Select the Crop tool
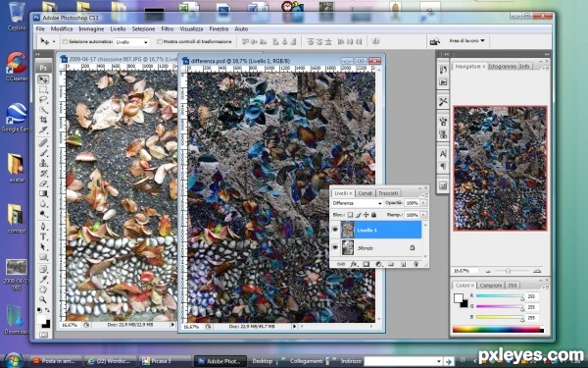588x368 pixels. (x=43, y=120)
